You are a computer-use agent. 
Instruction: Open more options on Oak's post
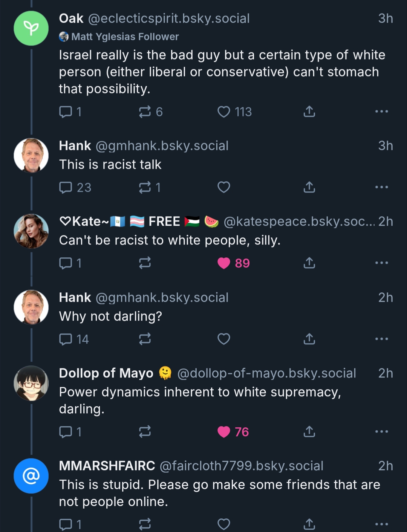[x=381, y=112]
